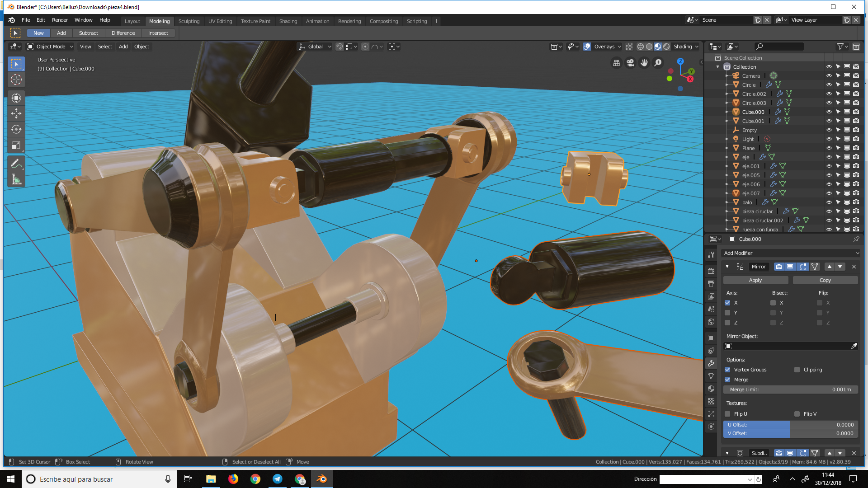The image size is (868, 488).
Task: Open the Global transform orientation dropdown
Action: (x=315, y=47)
